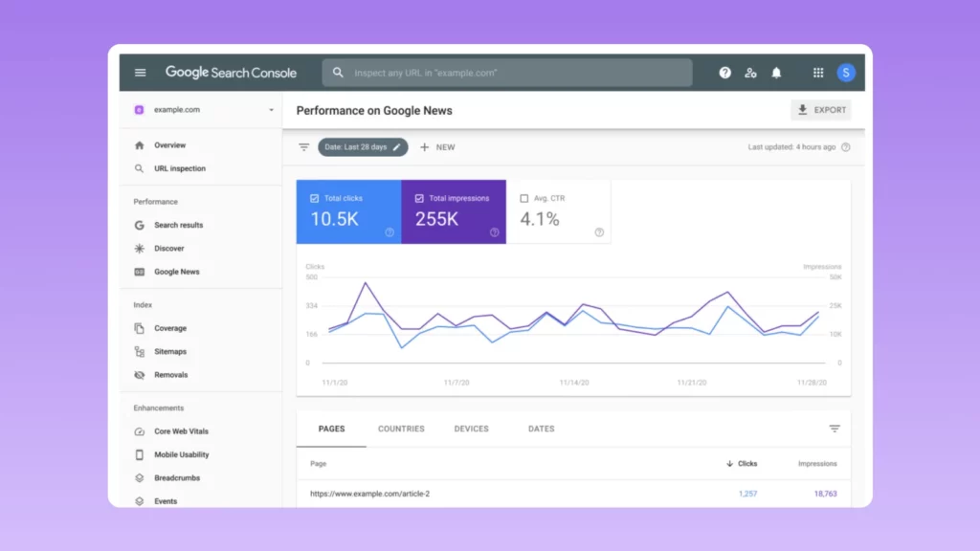Click the Google Search Console logo
Viewport: 980px width, 551px height.
point(231,73)
